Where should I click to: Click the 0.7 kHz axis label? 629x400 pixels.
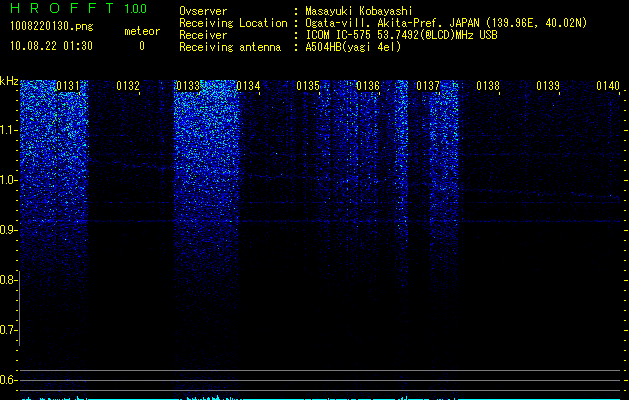[9, 330]
